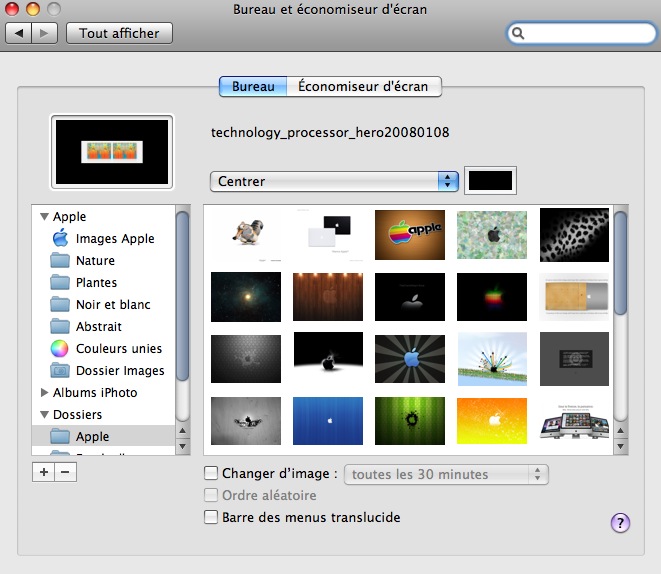
Task: Click the technology_processor_hero20080108 file name
Action: point(330,133)
